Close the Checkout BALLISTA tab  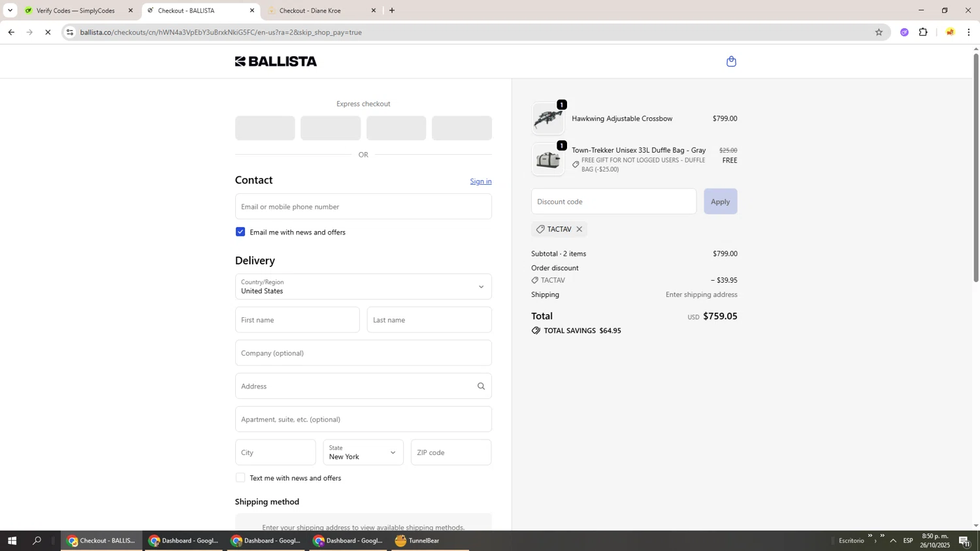coord(252,10)
